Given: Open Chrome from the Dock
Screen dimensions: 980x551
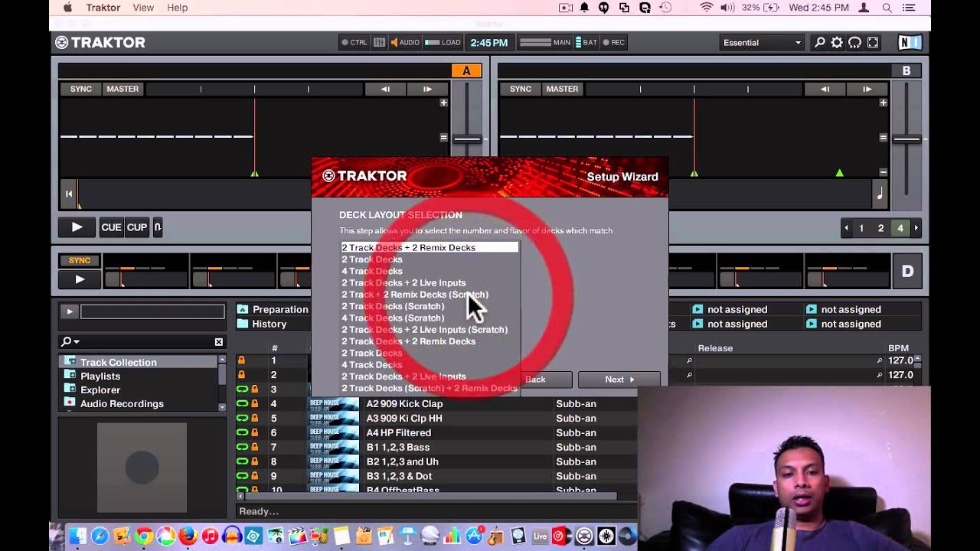Looking at the screenshot, I should coord(143,536).
